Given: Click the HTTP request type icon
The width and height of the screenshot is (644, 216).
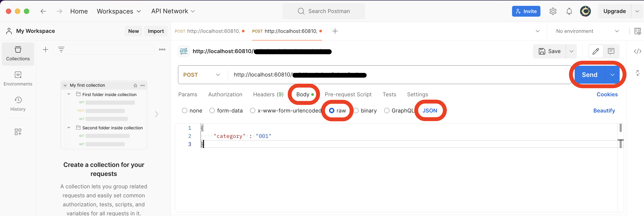Looking at the screenshot, I should [x=184, y=52].
